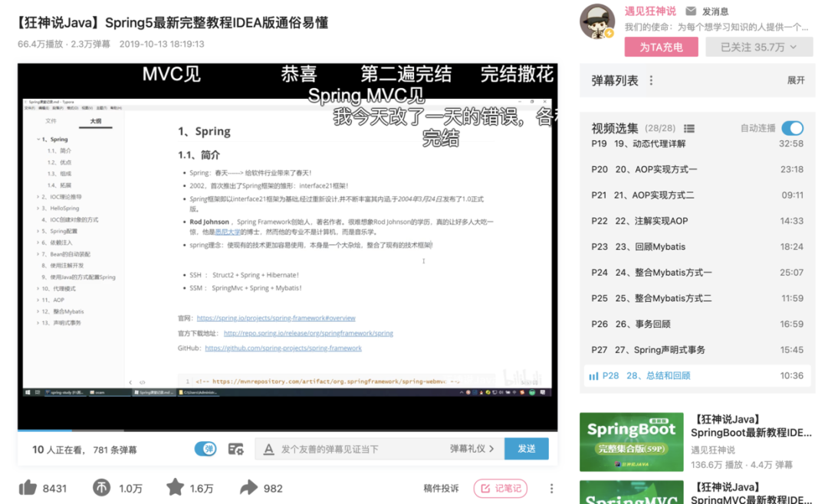Play P23 回顾Mybatis
The image size is (828, 504).
(x=697, y=247)
